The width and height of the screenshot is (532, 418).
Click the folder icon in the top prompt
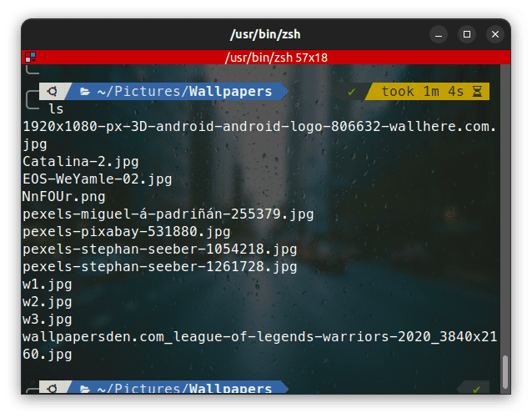84,92
